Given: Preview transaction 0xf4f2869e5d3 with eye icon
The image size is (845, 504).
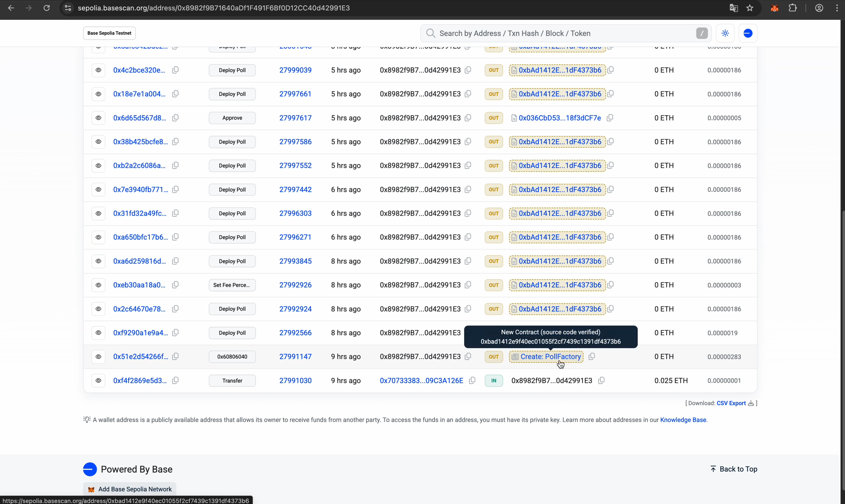Looking at the screenshot, I should click(98, 381).
